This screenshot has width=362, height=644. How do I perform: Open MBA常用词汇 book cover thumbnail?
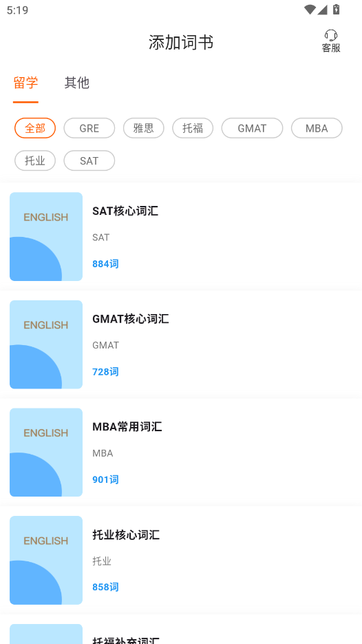tap(46, 453)
